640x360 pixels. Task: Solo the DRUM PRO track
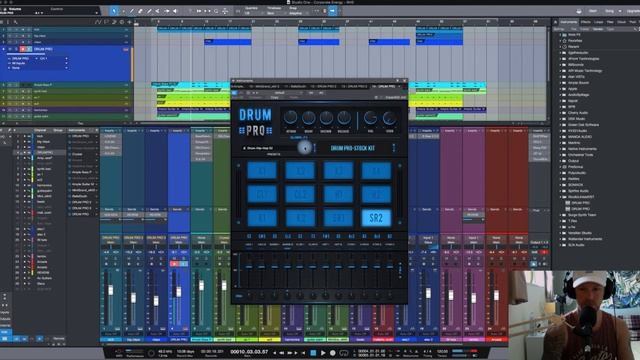click(x=16, y=49)
